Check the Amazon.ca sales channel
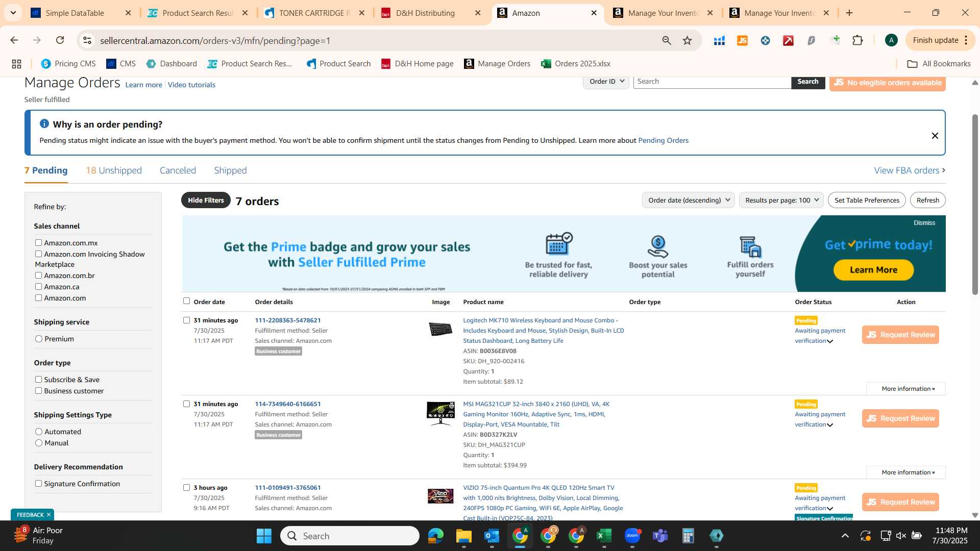This screenshot has height=551, width=980. pos(38,287)
